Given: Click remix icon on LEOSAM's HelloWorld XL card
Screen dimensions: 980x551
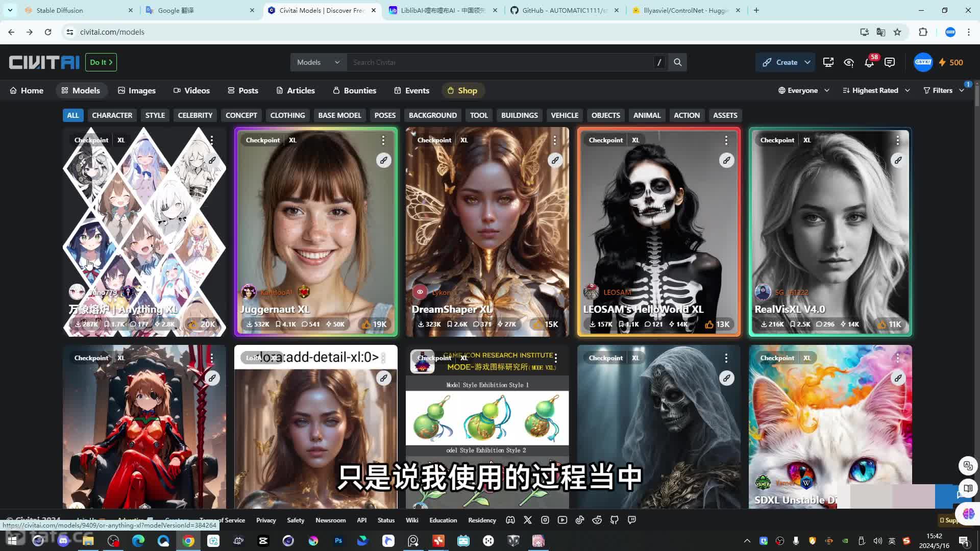Looking at the screenshot, I should [726, 160].
